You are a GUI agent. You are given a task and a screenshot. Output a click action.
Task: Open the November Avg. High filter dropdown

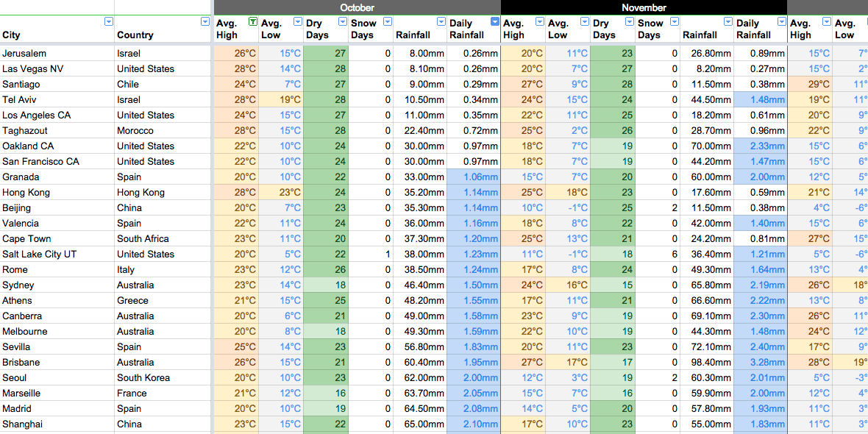[x=540, y=21]
